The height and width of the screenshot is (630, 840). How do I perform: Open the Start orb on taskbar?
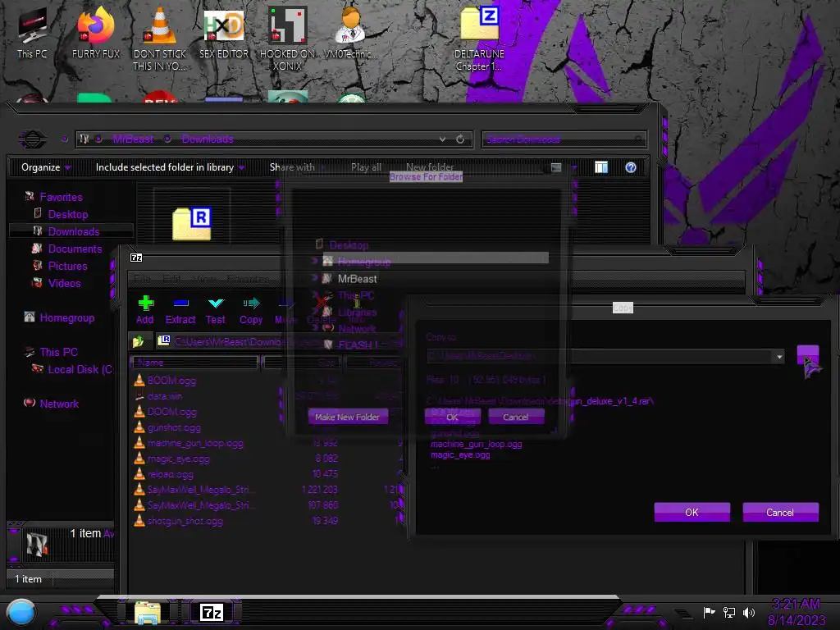coord(21,613)
